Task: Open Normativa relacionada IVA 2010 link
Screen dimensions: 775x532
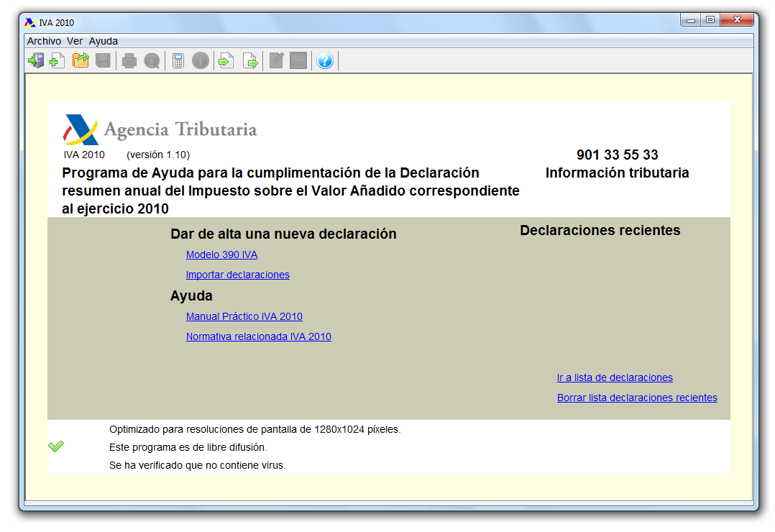Action: click(259, 336)
